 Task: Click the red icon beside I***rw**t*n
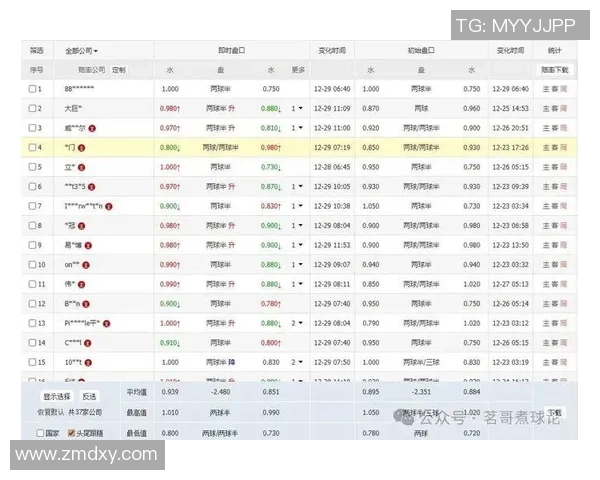pyautogui.click(x=109, y=207)
